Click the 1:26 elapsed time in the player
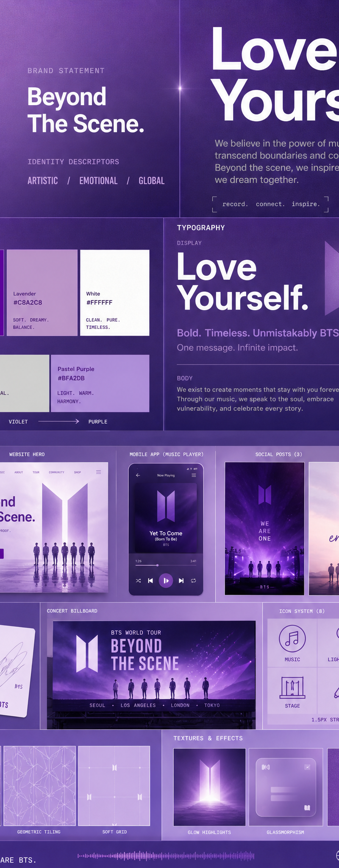Viewport: 339px width, 868px height. (139, 561)
